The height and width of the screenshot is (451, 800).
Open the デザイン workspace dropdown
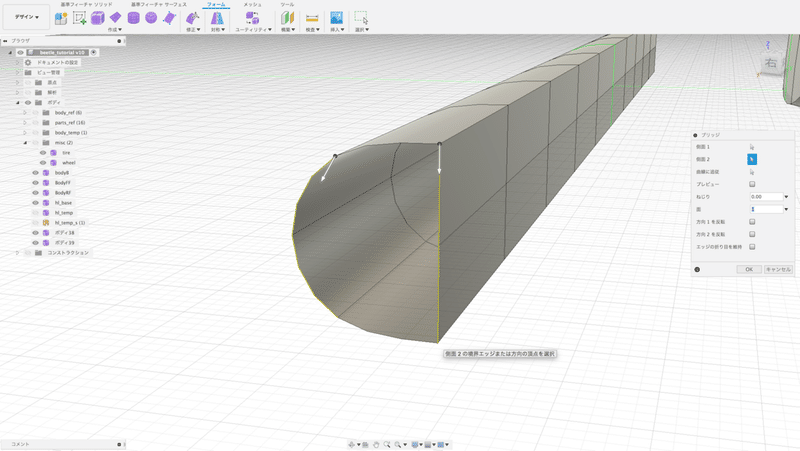point(27,17)
